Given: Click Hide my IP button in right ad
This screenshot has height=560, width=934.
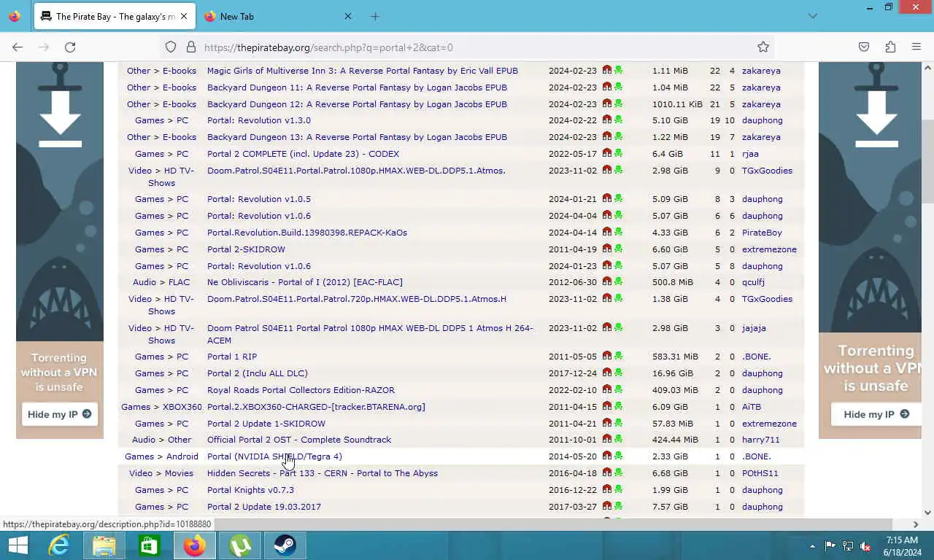Looking at the screenshot, I should pos(876,414).
